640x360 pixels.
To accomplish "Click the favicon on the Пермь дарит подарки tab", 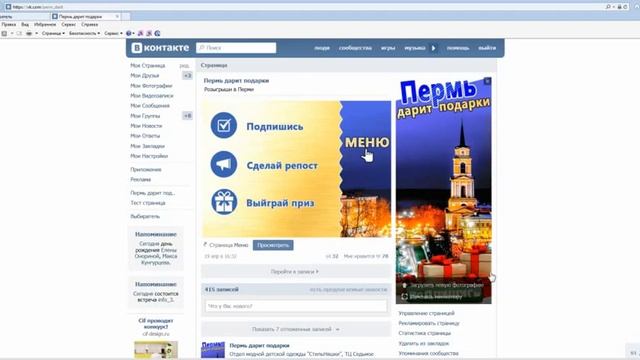I will 55,16.
